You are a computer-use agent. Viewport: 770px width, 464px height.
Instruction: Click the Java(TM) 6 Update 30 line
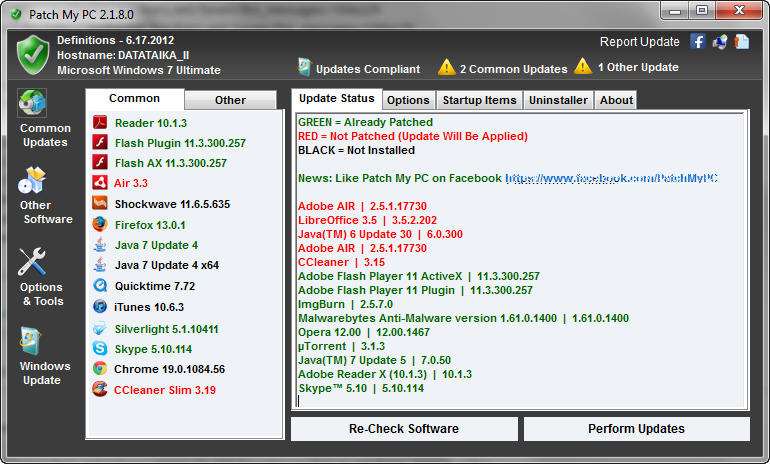(x=380, y=234)
